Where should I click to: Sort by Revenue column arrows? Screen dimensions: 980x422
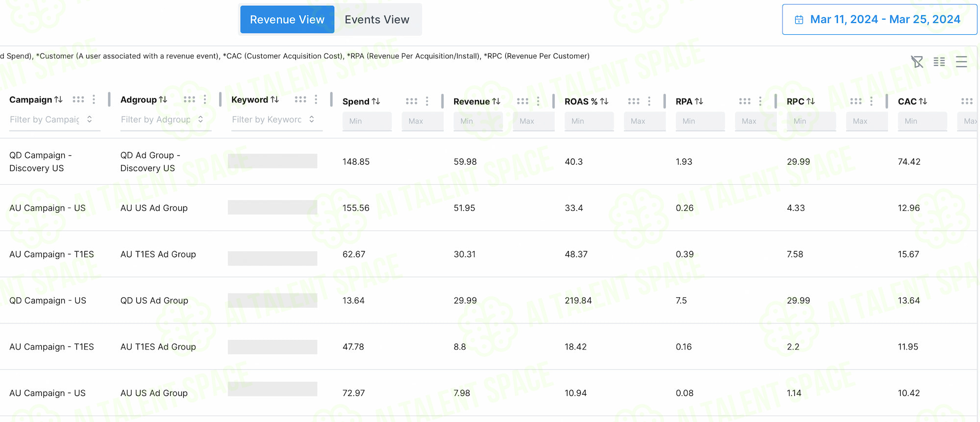tap(496, 101)
